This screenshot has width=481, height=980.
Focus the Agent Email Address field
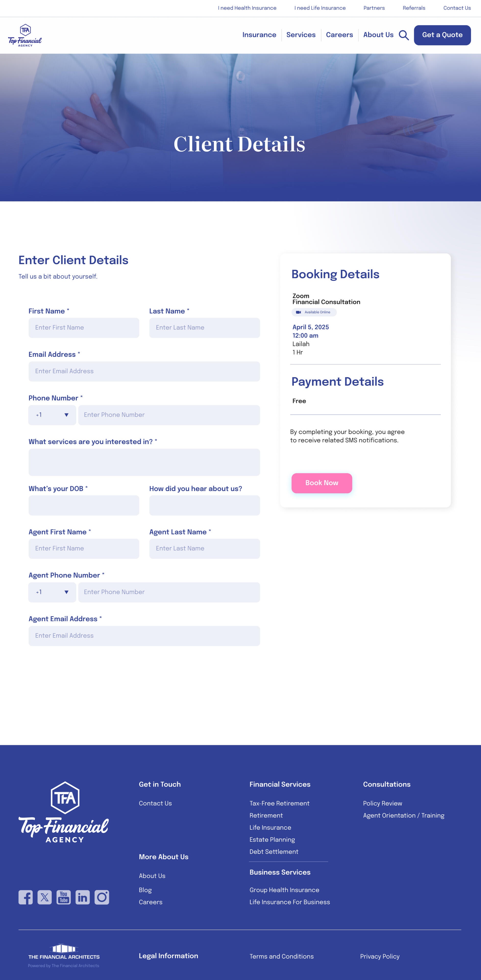point(144,636)
